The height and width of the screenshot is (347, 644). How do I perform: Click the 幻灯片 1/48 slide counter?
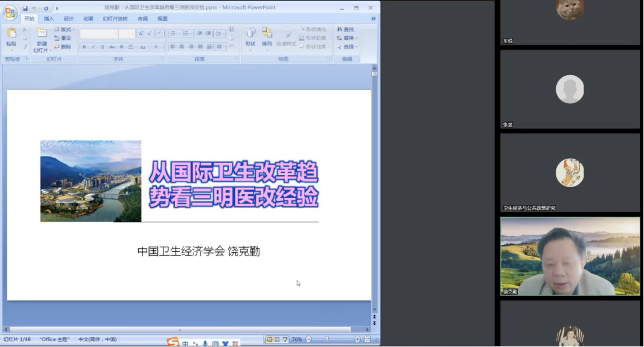(17, 339)
